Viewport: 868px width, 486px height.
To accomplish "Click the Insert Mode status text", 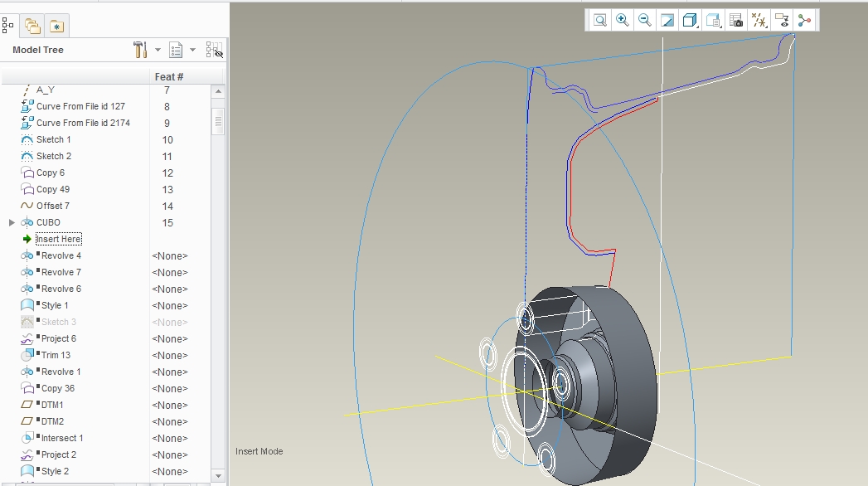I will pos(259,451).
